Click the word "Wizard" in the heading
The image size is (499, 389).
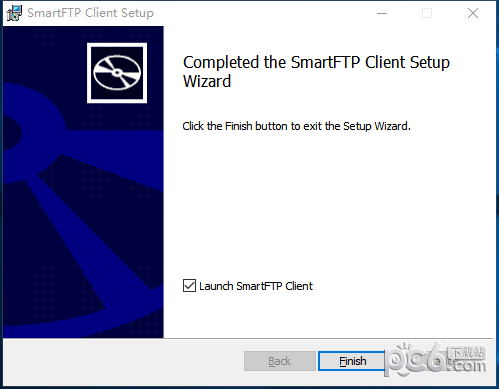tap(207, 81)
